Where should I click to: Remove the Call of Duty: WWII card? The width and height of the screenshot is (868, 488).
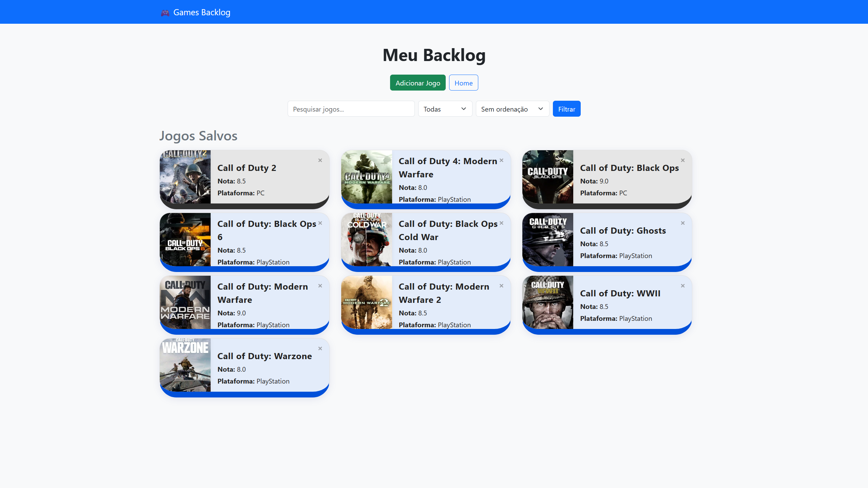[x=682, y=286]
